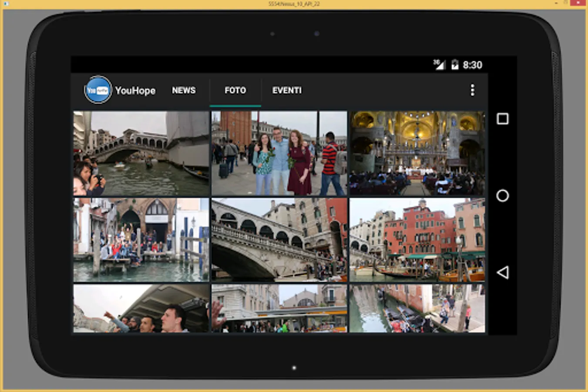Select the FOTO tab
Image resolution: width=588 pixels, height=392 pixels.
pos(235,90)
